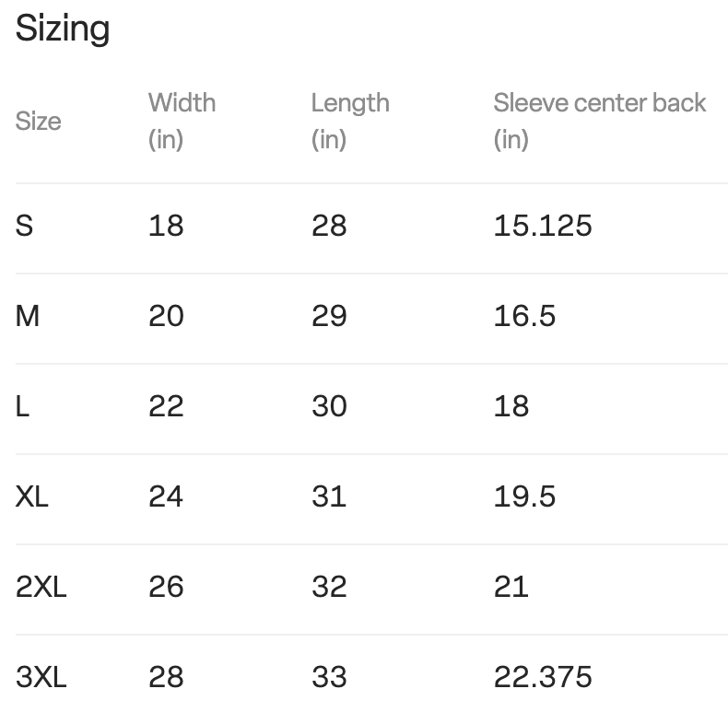Click the length value 33 for 3XL
This screenshot has width=728, height=724.
tap(329, 677)
